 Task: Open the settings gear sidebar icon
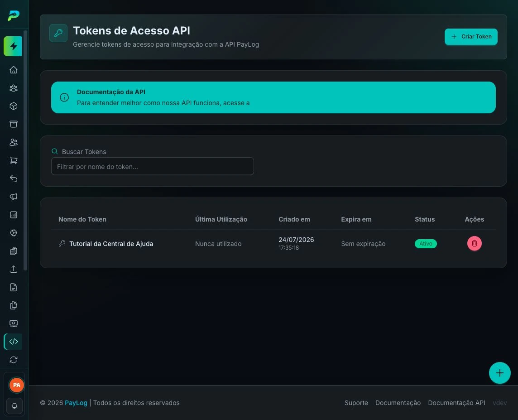coord(14,233)
